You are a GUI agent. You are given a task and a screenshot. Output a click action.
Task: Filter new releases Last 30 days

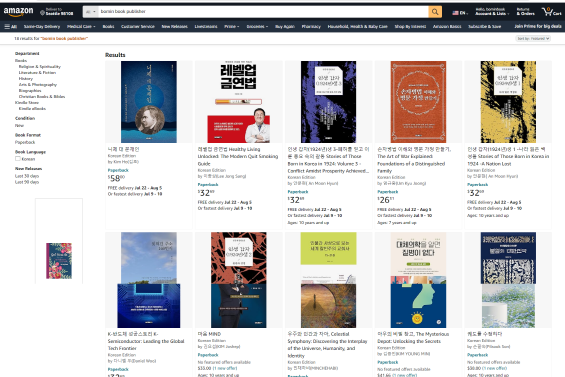coord(27,176)
